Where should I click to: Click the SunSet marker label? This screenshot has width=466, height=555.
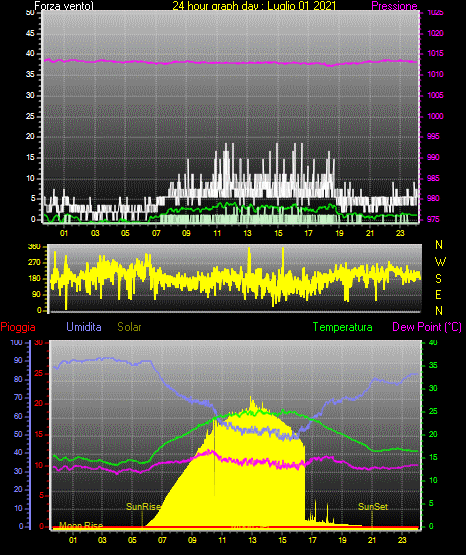click(x=373, y=507)
